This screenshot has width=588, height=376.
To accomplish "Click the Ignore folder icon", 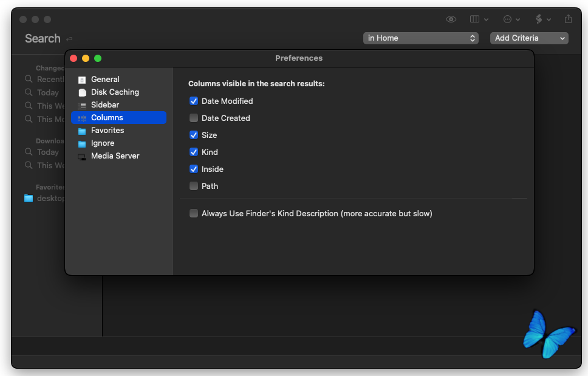I will (82, 143).
